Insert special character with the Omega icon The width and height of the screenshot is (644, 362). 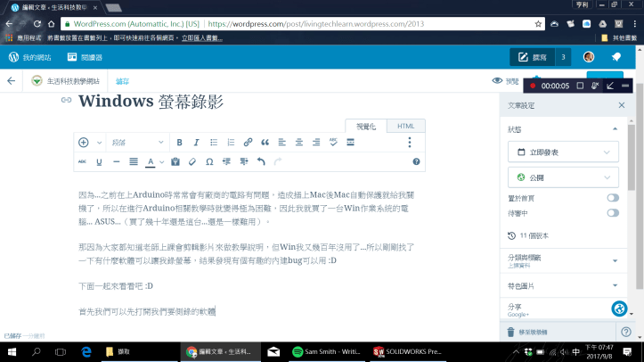(x=209, y=162)
